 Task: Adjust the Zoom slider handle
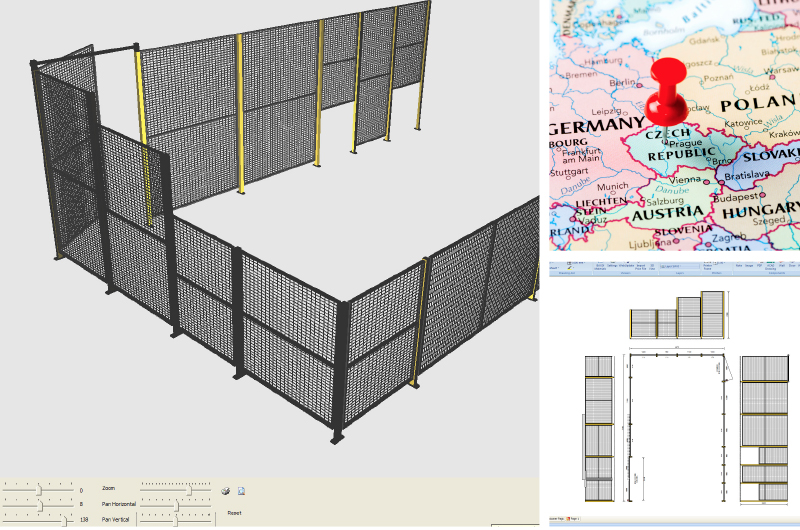coord(189,491)
